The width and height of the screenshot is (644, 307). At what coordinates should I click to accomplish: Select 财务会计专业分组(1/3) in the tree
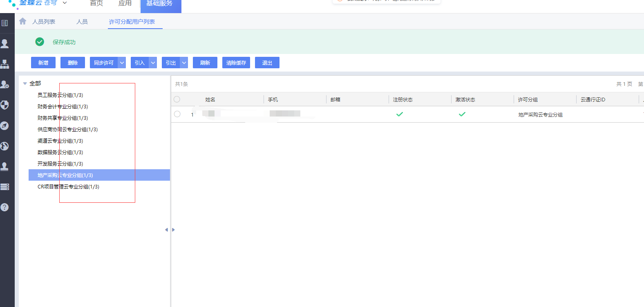(63, 107)
